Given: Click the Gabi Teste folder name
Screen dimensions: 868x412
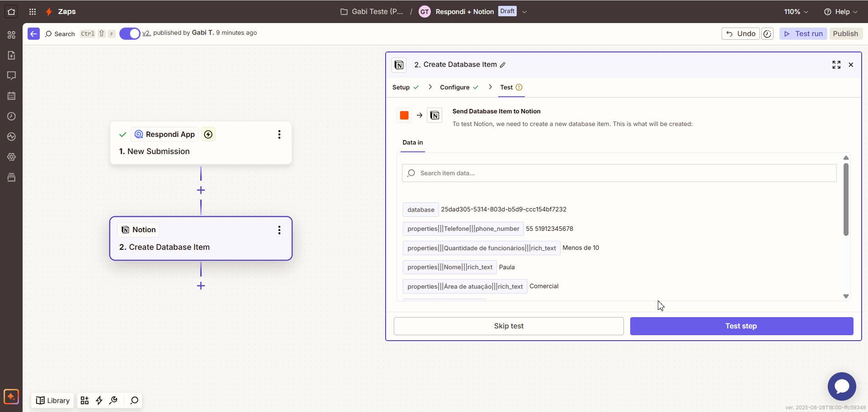Looking at the screenshot, I should tap(377, 12).
